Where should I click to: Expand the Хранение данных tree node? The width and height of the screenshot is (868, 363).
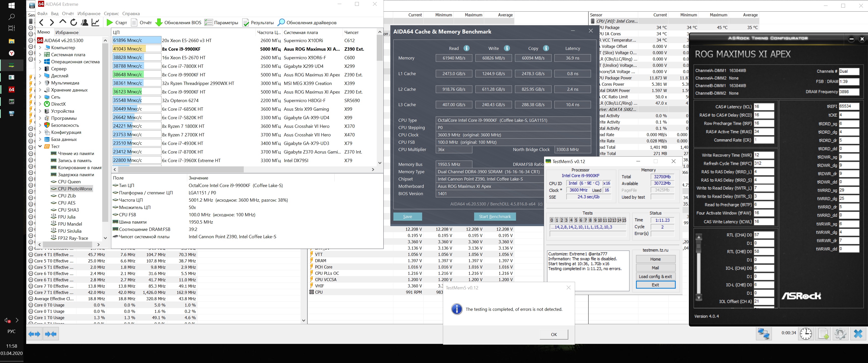point(40,90)
